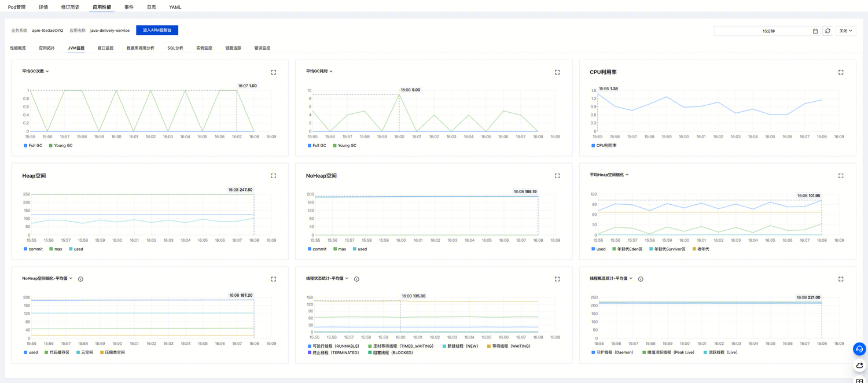
Task: Toggle 守护线程 (Daemon) legend item
Action: click(612, 352)
